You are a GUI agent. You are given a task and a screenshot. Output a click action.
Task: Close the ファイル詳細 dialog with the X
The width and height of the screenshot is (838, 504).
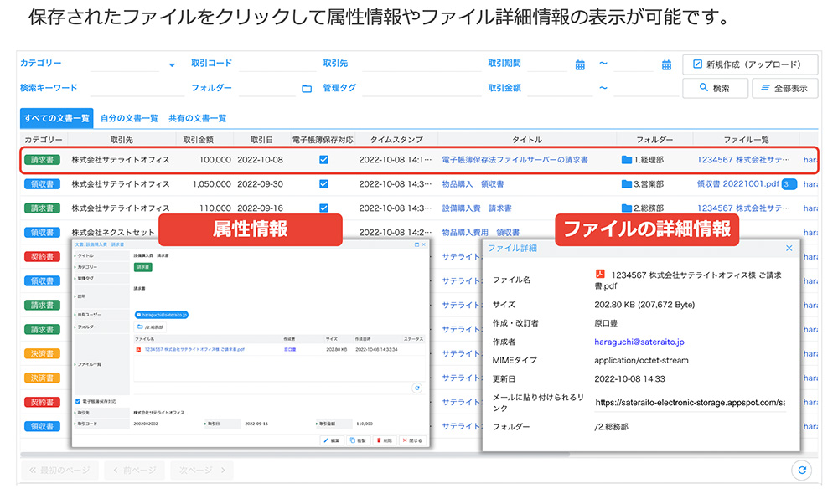click(789, 248)
